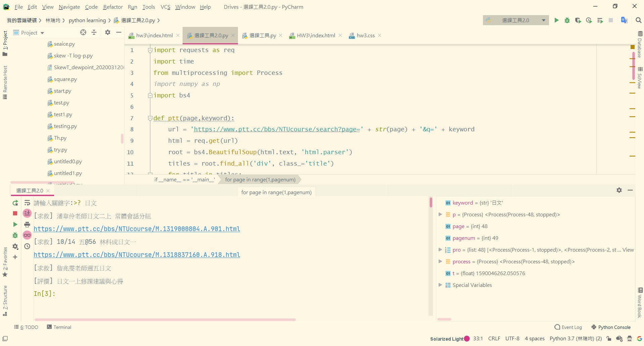The height and width of the screenshot is (346, 644).
Task: Open Search Everywhere magnifier icon
Action: (x=639, y=20)
